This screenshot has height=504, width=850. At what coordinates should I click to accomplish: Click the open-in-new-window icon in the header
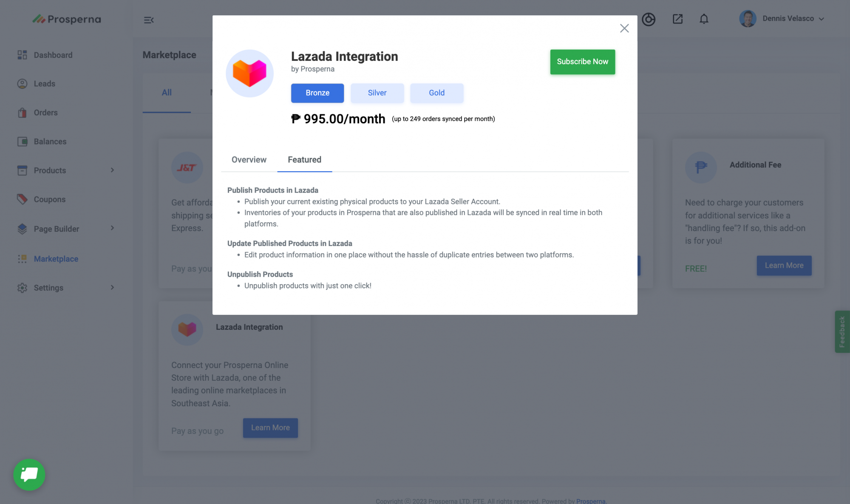677,19
